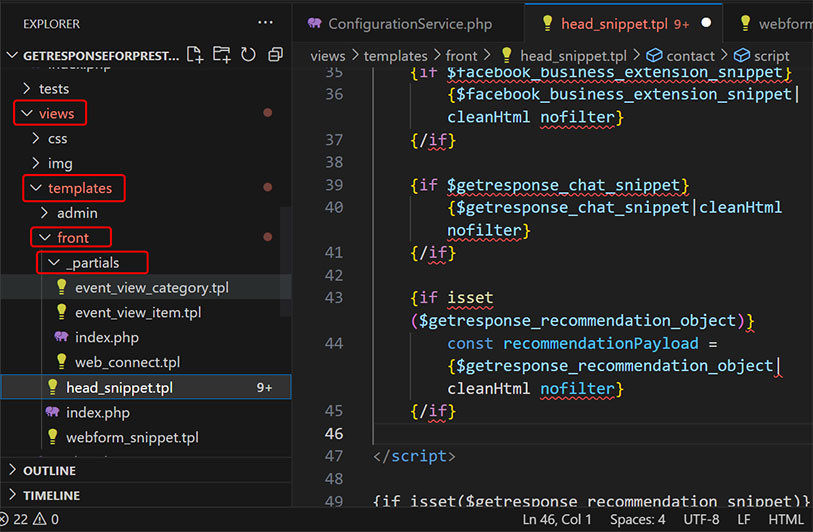The width and height of the screenshot is (813, 532).
Task: Click the 9+ problems badge on head_snippet.tpl row
Action: click(264, 387)
